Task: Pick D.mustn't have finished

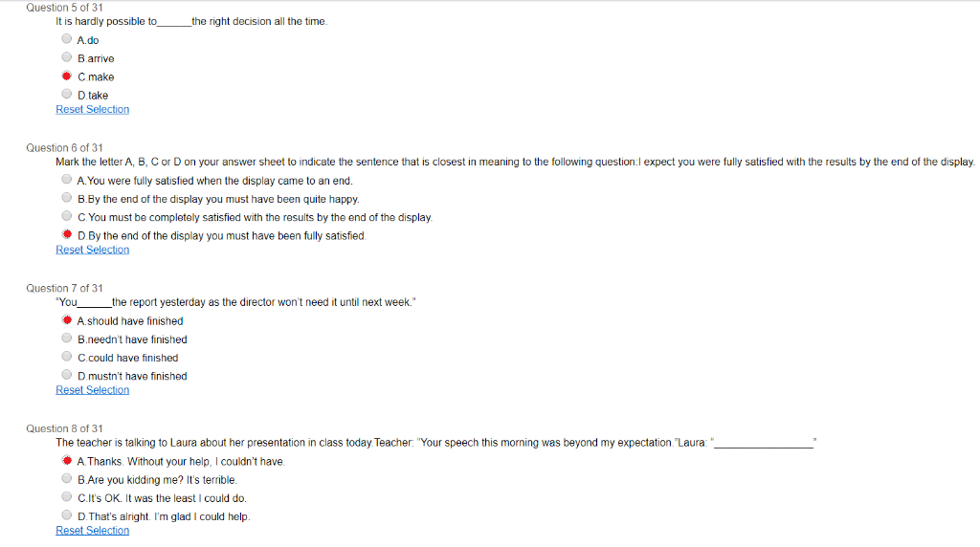Action: [67, 375]
